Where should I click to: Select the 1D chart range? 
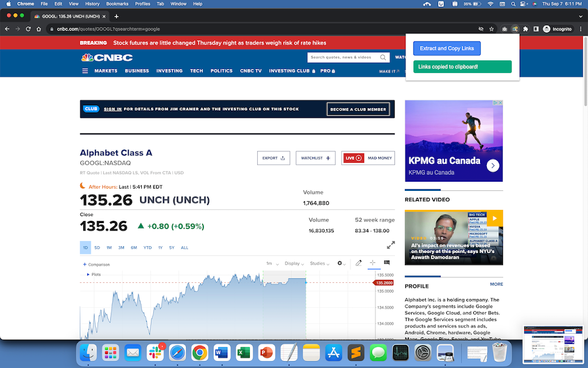pyautogui.click(x=86, y=247)
